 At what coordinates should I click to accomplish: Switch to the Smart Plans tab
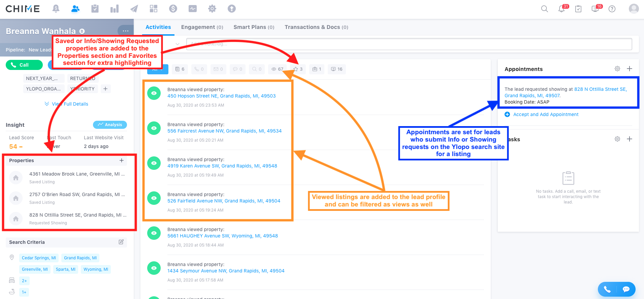tap(254, 27)
